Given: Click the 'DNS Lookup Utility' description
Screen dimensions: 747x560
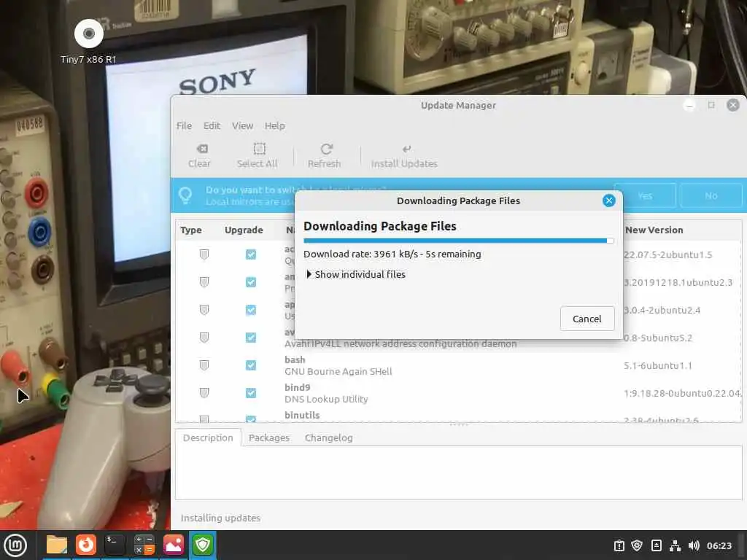Looking at the screenshot, I should (x=326, y=399).
